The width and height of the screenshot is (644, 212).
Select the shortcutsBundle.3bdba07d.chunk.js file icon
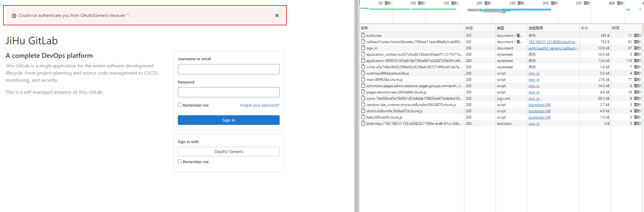(363, 111)
